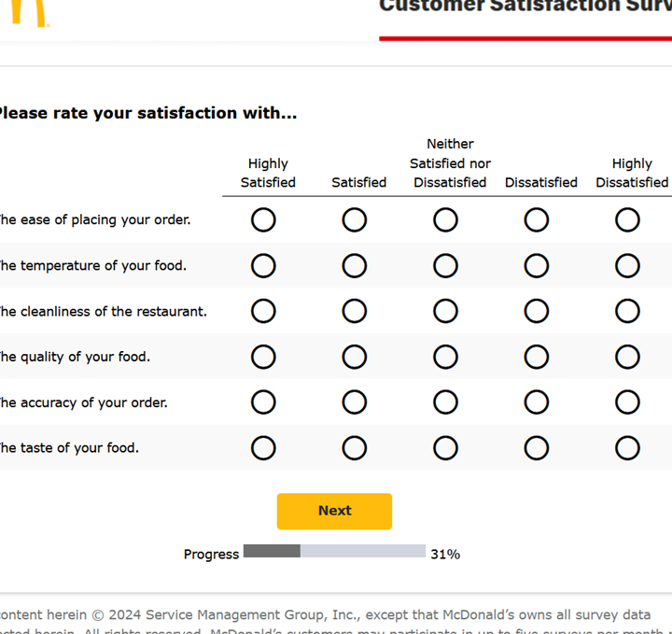The width and height of the screenshot is (672, 634).
Task: Select Satisfied for ease of placing order
Action: 355,220
